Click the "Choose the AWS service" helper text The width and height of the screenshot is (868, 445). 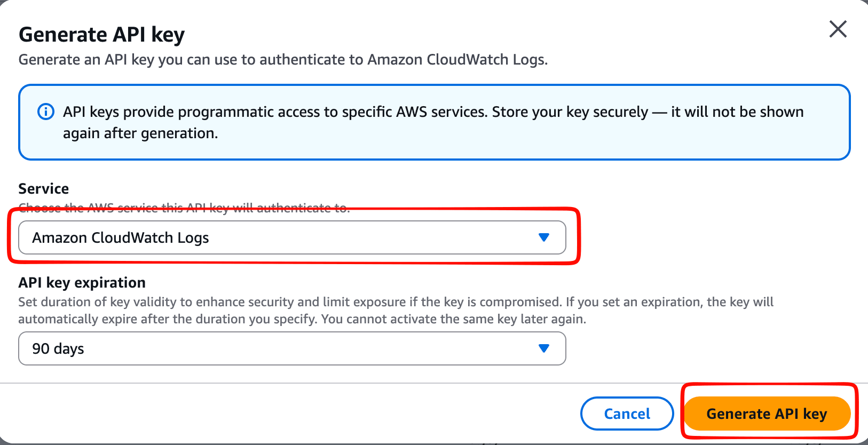[x=184, y=208]
